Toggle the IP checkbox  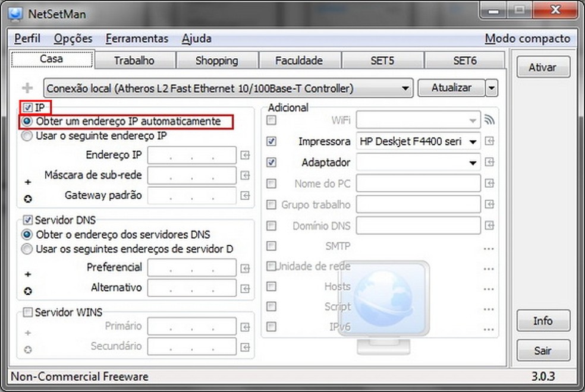(27, 108)
